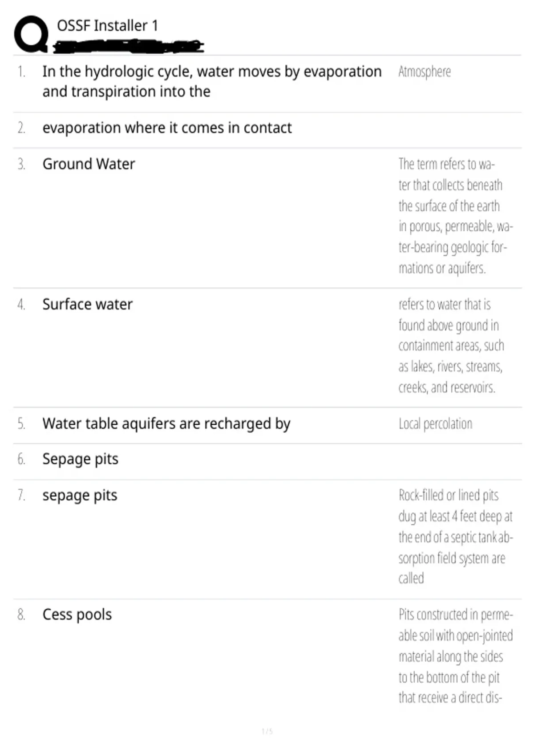Click the Ground Water term
Image resolution: width=534 pixels, height=756 pixels.
89,164
